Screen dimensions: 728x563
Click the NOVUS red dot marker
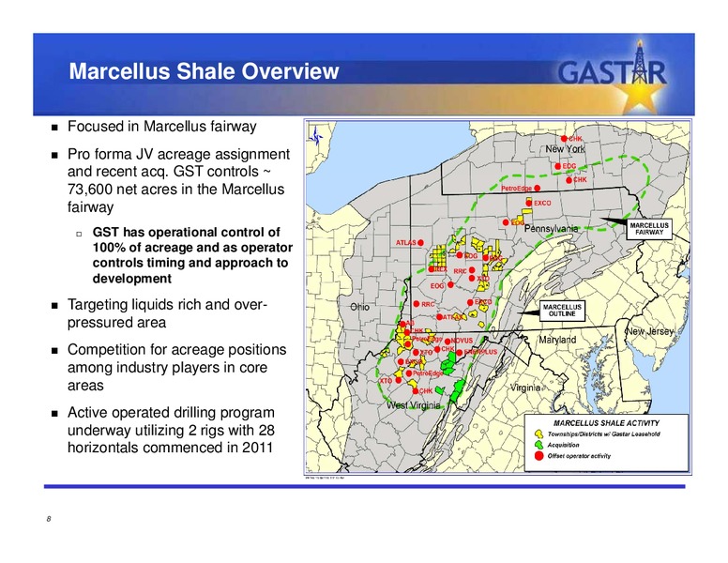[x=447, y=342]
